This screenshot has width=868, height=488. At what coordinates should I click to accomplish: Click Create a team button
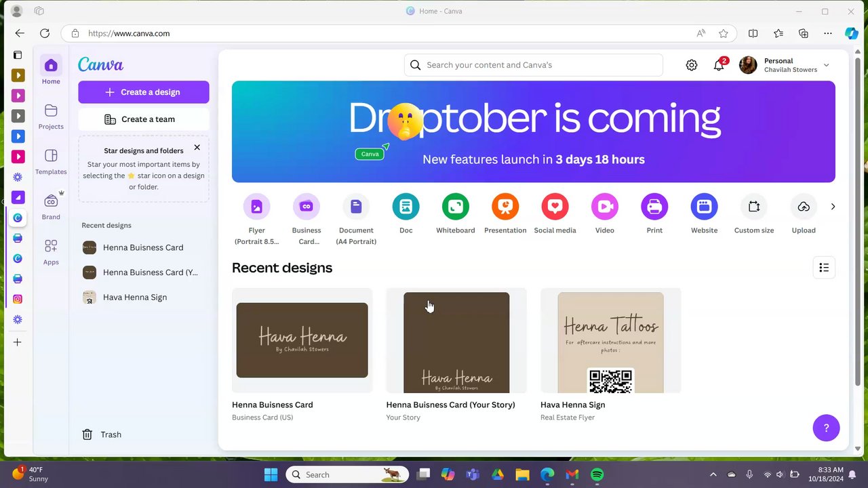144,119
